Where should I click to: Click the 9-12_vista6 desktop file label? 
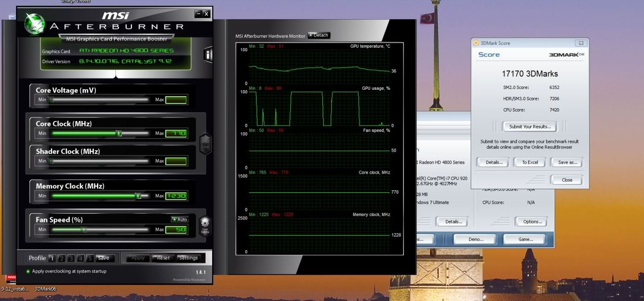[x=14, y=289]
